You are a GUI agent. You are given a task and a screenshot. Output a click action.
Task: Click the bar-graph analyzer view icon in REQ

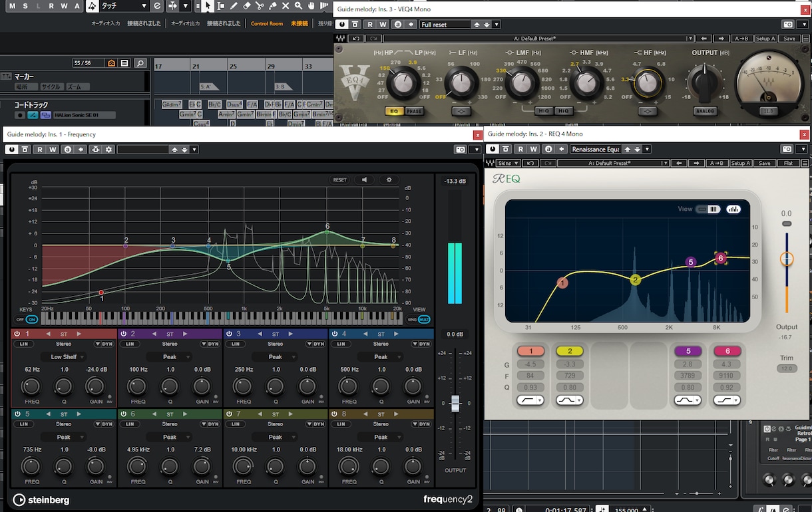pos(733,209)
